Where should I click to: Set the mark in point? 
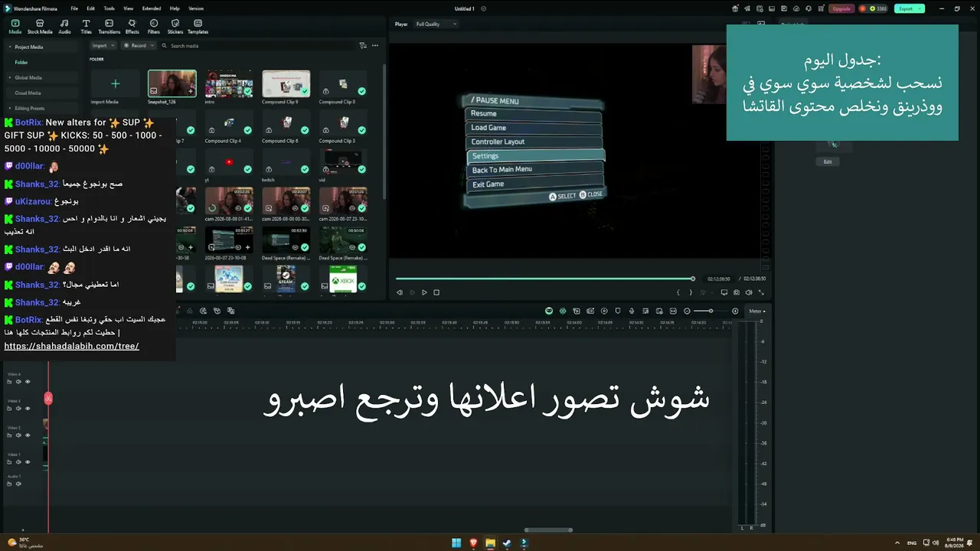click(x=678, y=292)
